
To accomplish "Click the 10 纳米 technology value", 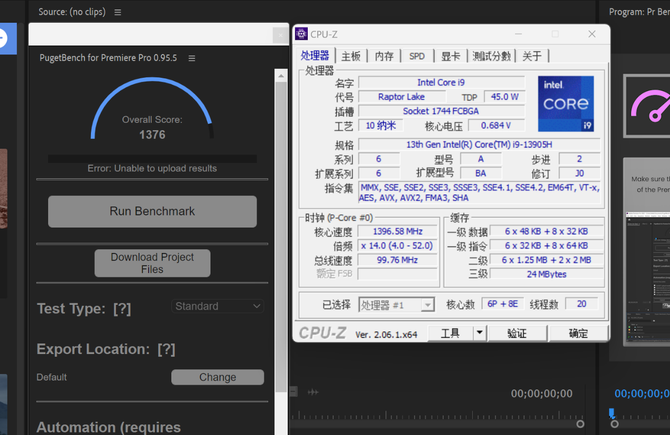I will [381, 126].
